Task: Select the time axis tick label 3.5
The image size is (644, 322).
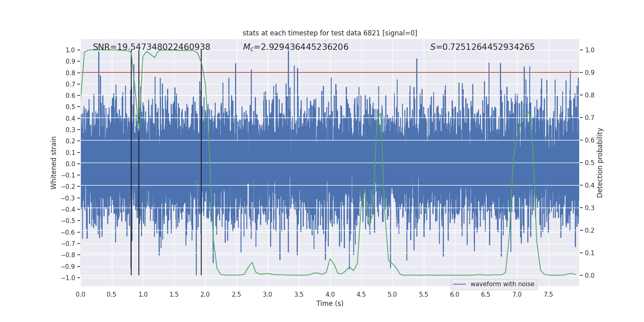Action: click(x=299, y=295)
